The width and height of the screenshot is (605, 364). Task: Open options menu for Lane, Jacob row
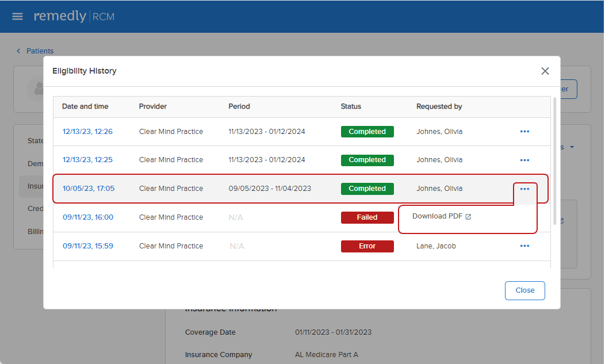524,246
